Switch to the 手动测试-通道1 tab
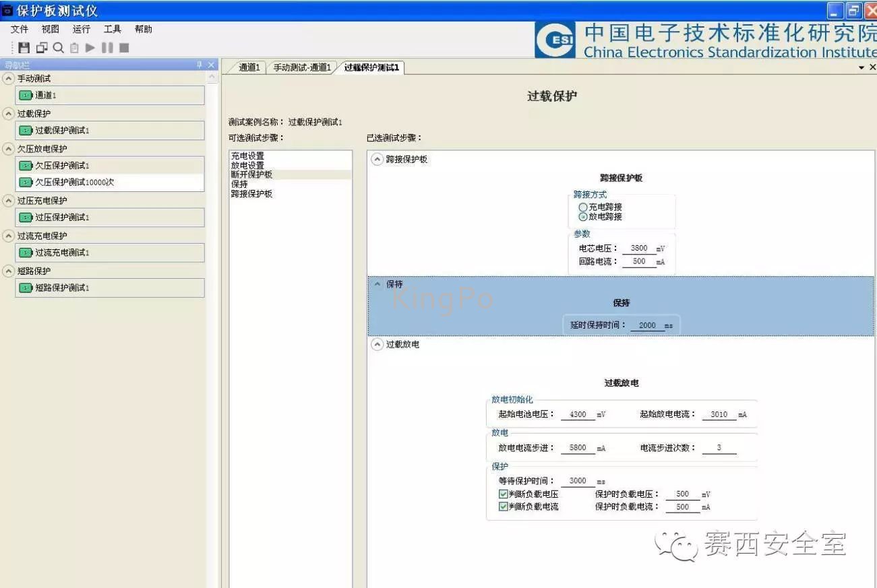This screenshot has height=588, width=877. [x=302, y=67]
